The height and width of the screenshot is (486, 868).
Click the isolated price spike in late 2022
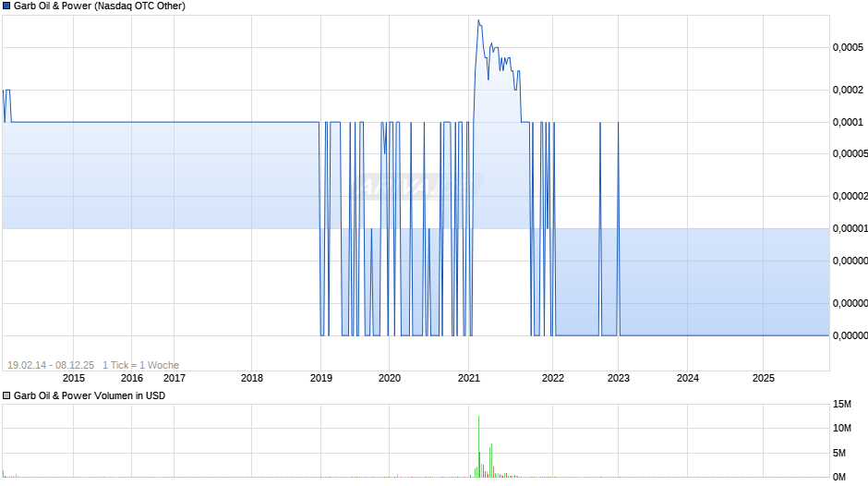(x=600, y=228)
